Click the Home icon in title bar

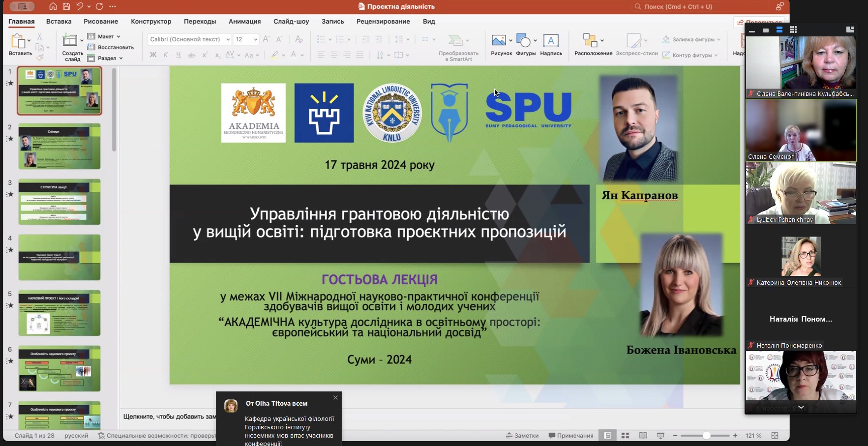tap(53, 6)
